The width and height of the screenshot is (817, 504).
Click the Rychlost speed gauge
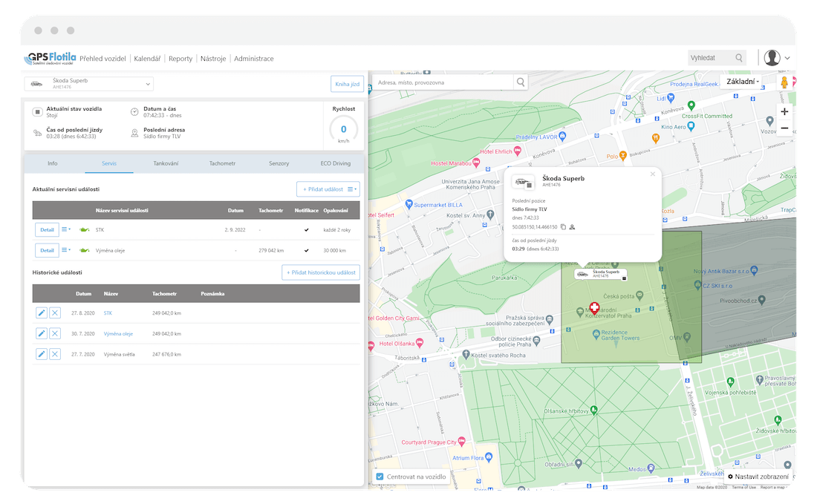pos(343,130)
